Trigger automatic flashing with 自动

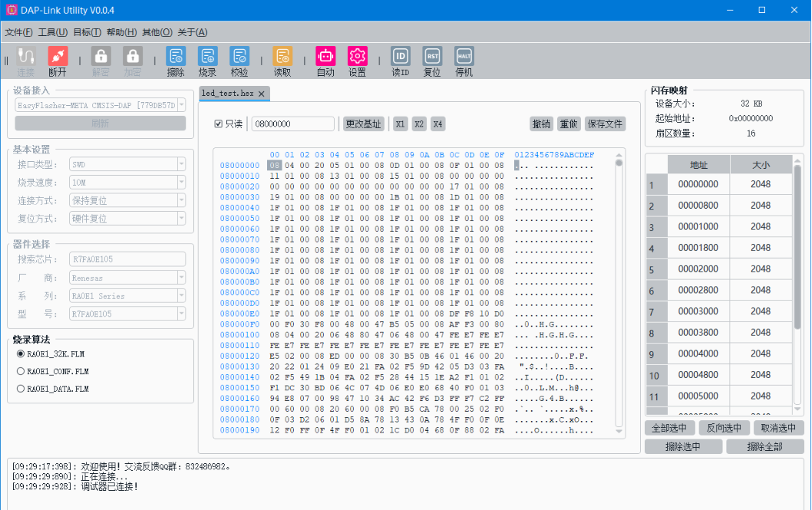coord(325,61)
